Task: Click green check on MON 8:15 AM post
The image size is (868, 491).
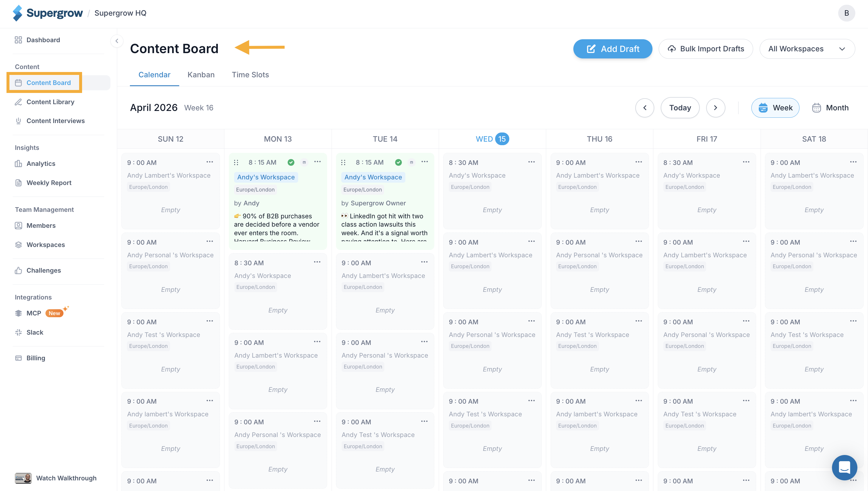Action: (x=291, y=163)
